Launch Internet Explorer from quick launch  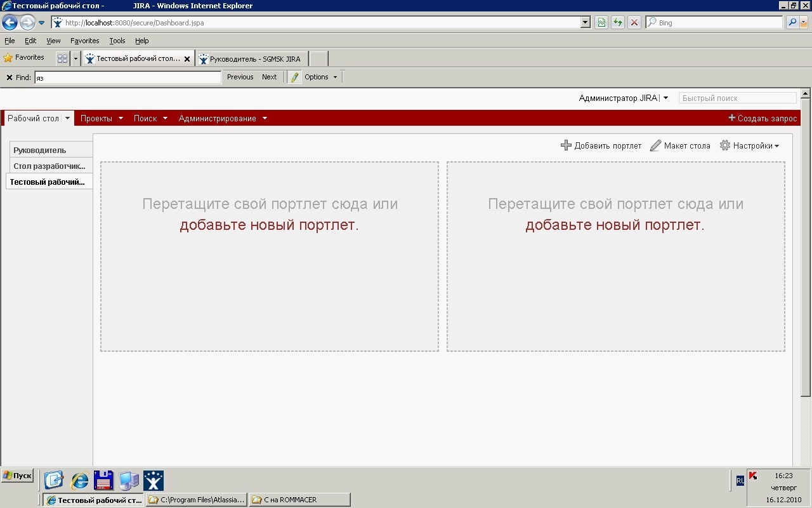79,480
